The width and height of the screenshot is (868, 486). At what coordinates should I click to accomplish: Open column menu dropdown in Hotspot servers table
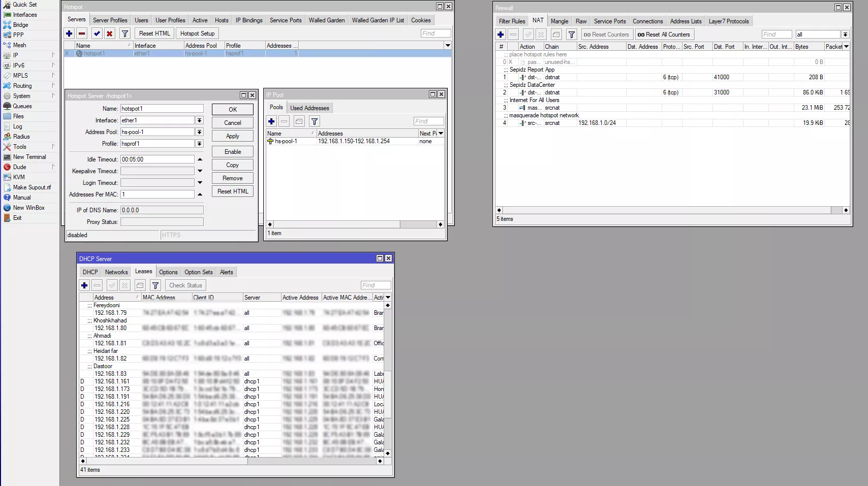point(448,46)
